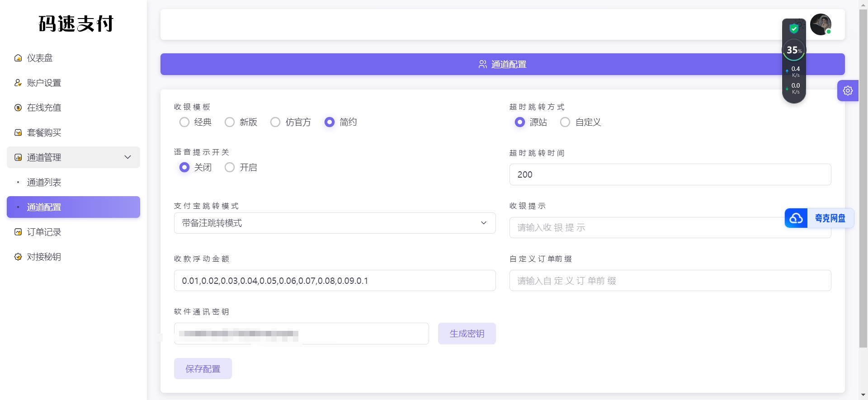Open the floating settings gear icon
The width and height of the screenshot is (868, 400).
(x=848, y=90)
